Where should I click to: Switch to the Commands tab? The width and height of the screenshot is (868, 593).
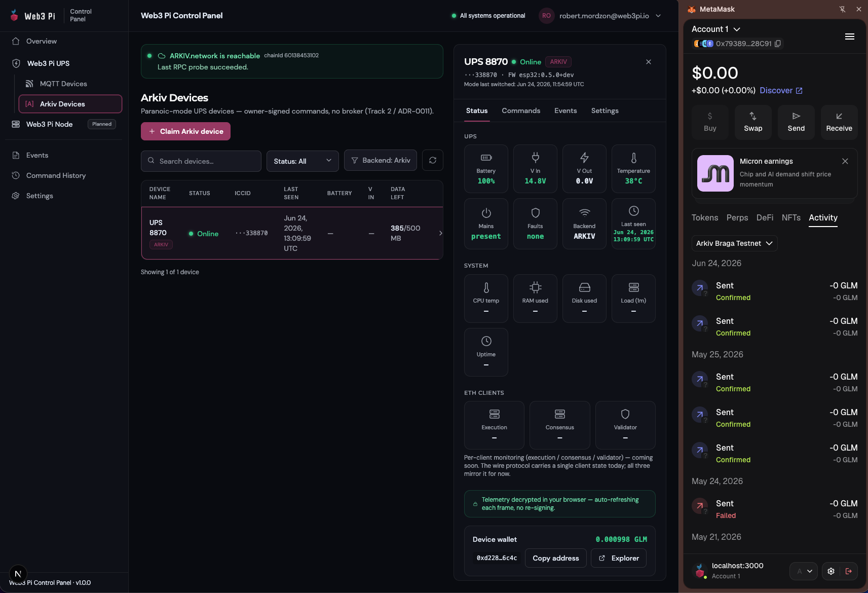[x=521, y=110]
